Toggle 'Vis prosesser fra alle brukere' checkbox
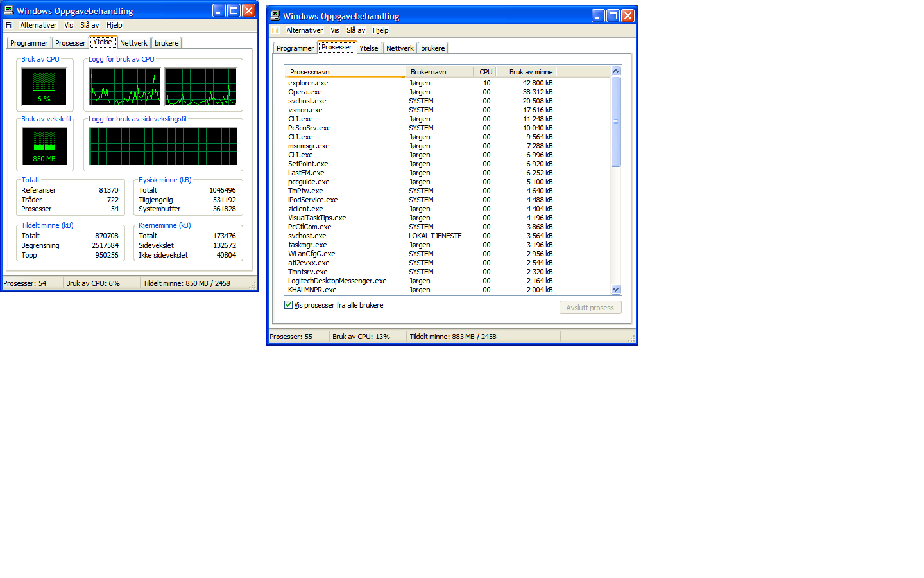The image size is (924, 578). tap(289, 305)
